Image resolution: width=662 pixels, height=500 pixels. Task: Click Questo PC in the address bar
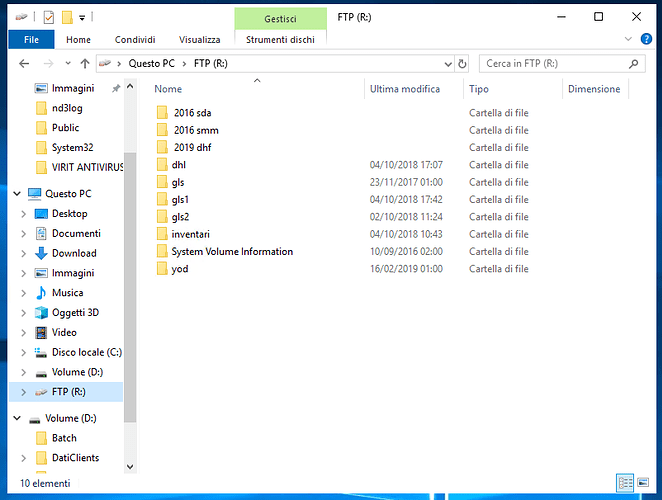(152, 64)
